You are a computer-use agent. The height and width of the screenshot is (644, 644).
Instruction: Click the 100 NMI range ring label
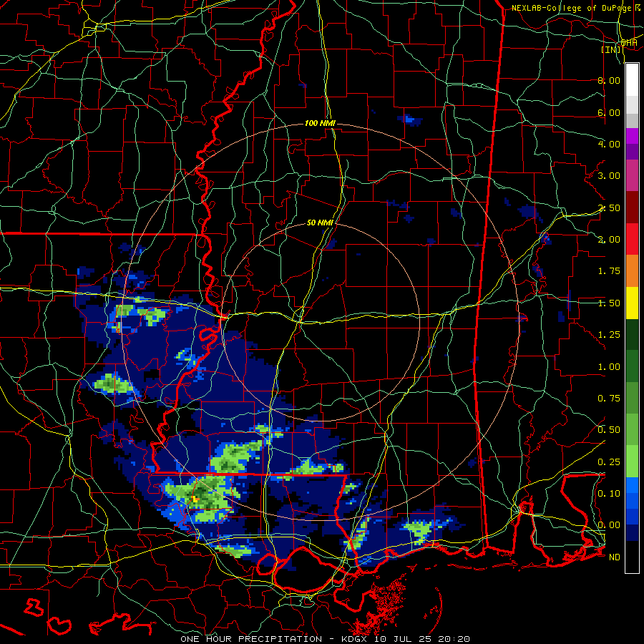click(x=320, y=123)
